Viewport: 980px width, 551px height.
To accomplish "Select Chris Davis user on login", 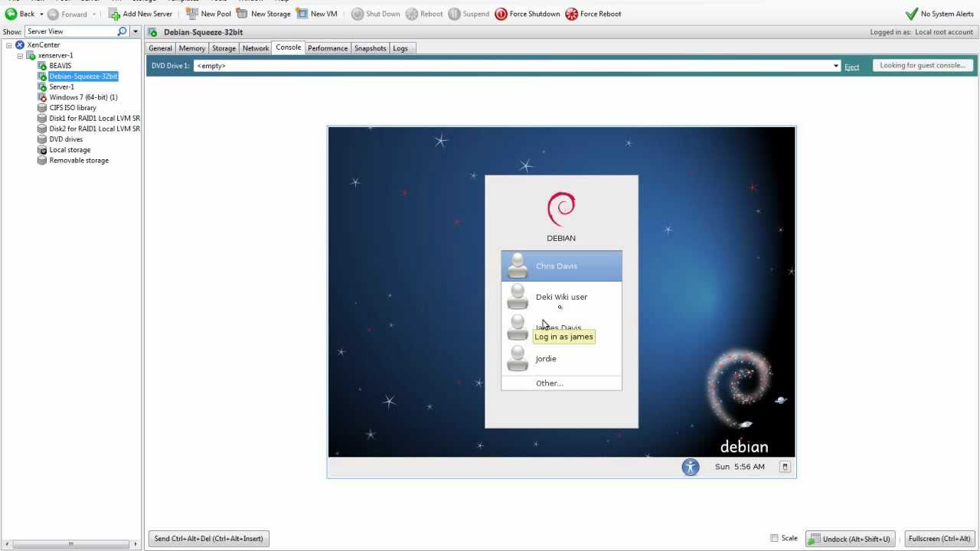I will [561, 266].
